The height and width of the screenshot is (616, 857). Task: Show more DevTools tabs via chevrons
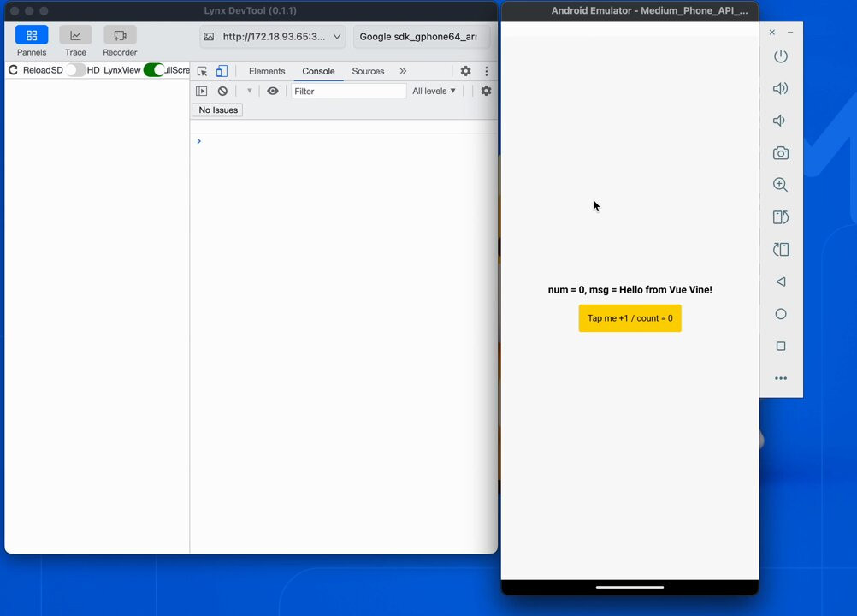[403, 71]
